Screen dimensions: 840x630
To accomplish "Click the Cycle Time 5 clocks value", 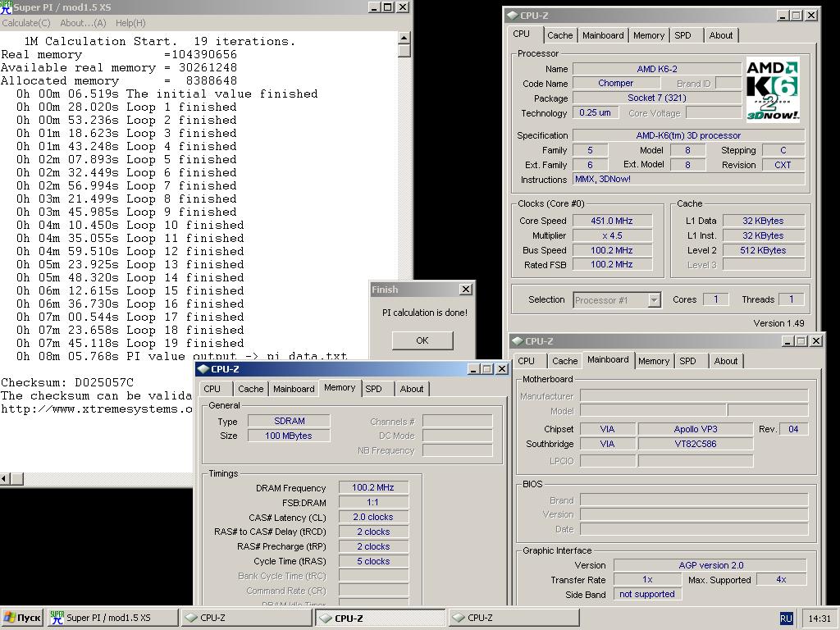I will coord(373,561).
